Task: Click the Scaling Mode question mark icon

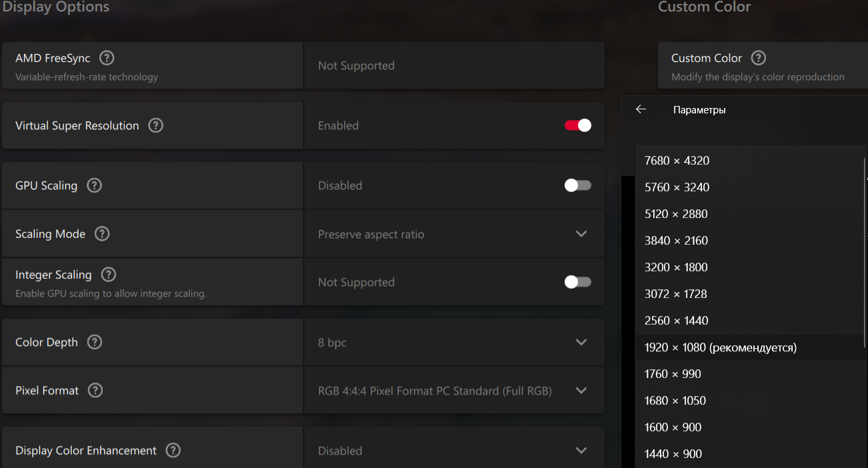Action: (x=102, y=234)
